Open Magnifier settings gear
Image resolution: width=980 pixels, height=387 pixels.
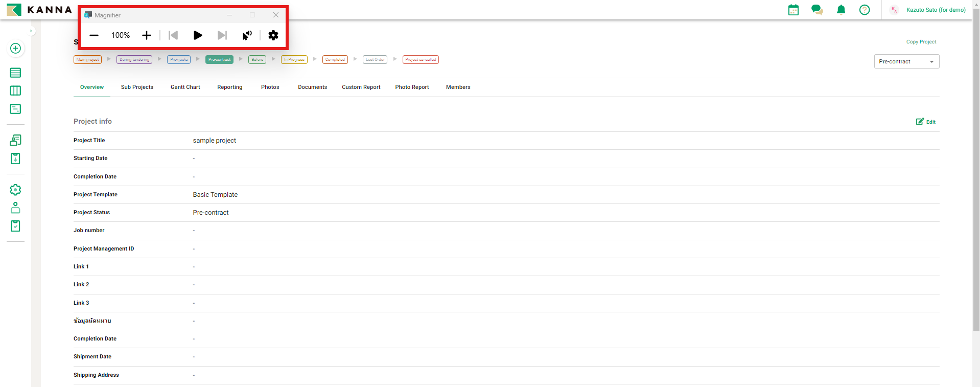(273, 35)
